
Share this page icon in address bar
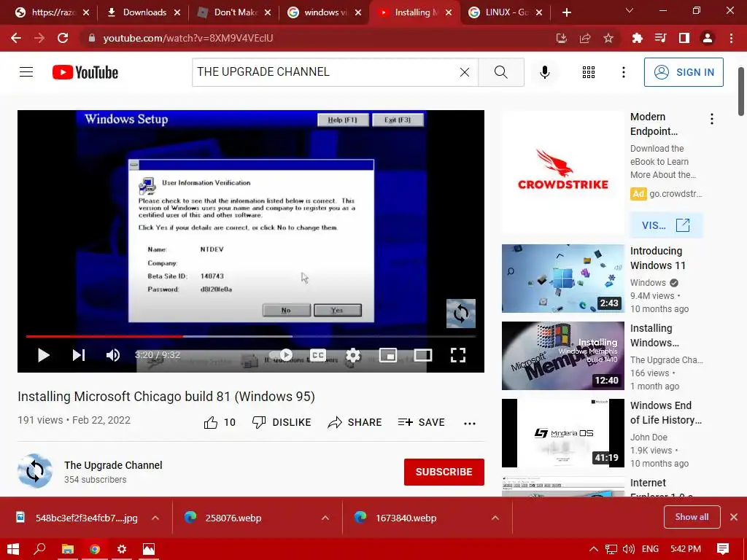(x=585, y=38)
